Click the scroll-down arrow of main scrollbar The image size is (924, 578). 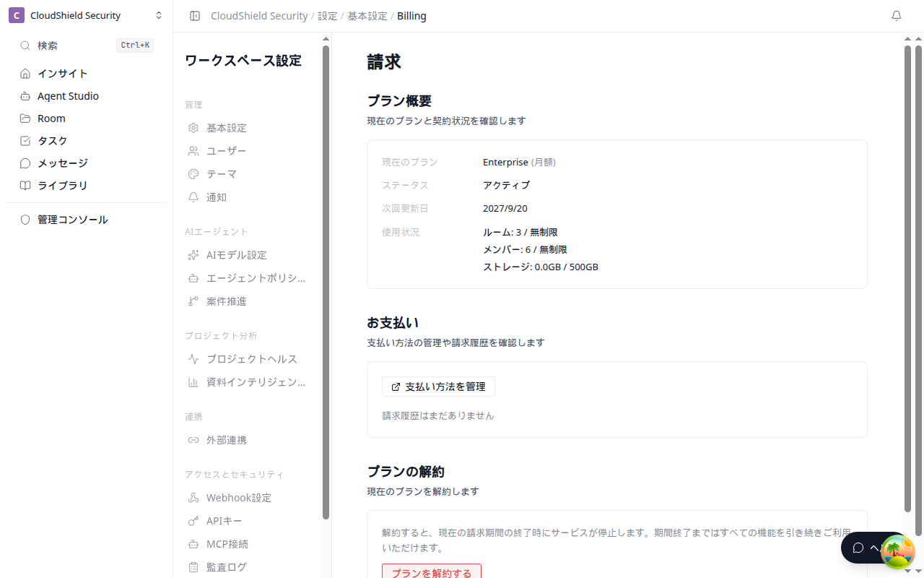pos(908,571)
